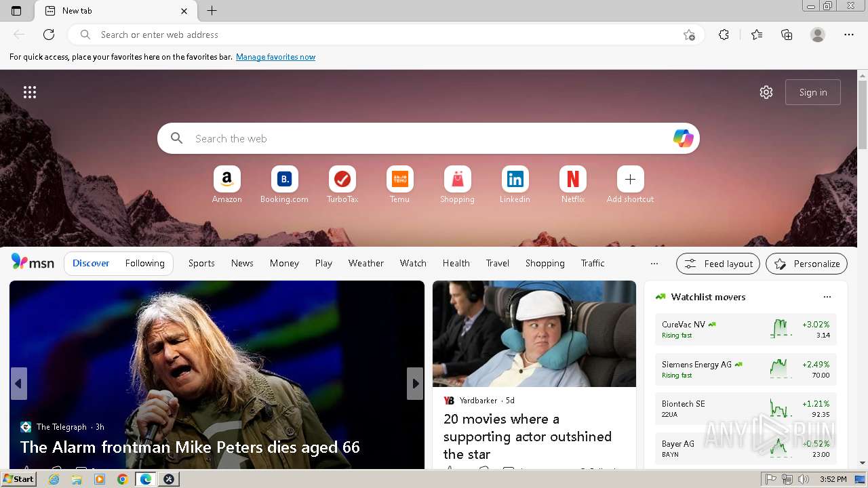The image size is (868, 488).
Task: Click the Manage favorites now link
Action: coord(275,57)
